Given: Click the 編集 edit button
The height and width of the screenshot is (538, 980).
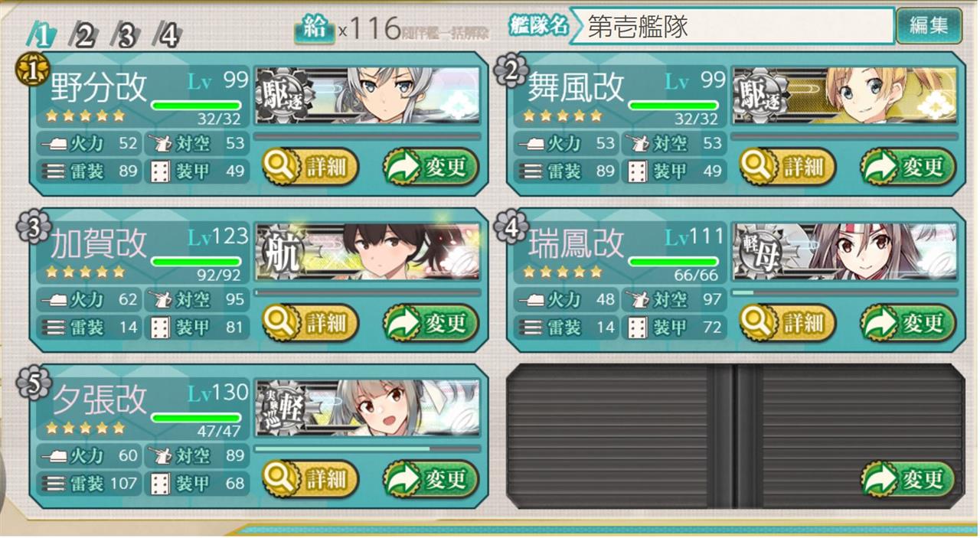Looking at the screenshot, I should 929,25.
